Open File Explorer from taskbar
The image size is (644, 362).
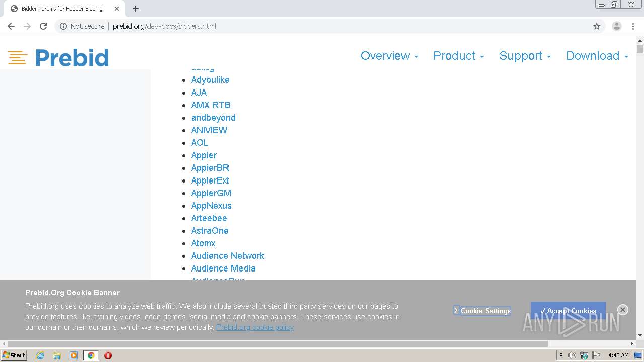[x=57, y=355]
